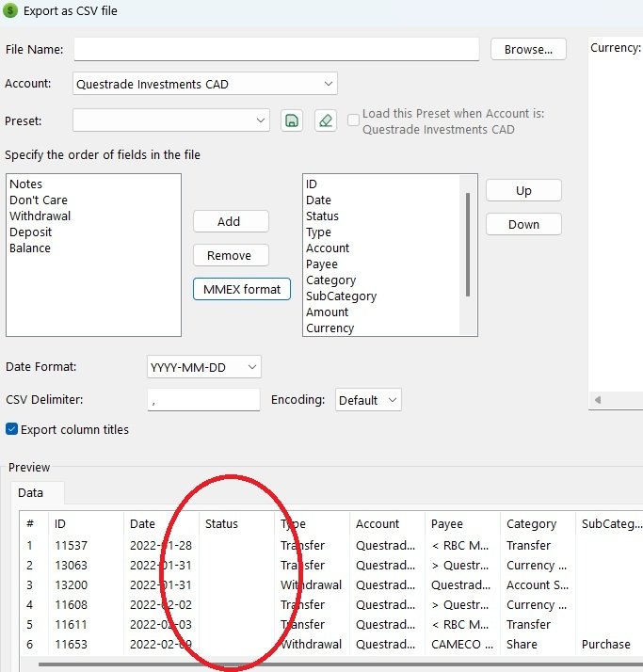
Task: Open the Account dropdown
Action: click(x=205, y=84)
